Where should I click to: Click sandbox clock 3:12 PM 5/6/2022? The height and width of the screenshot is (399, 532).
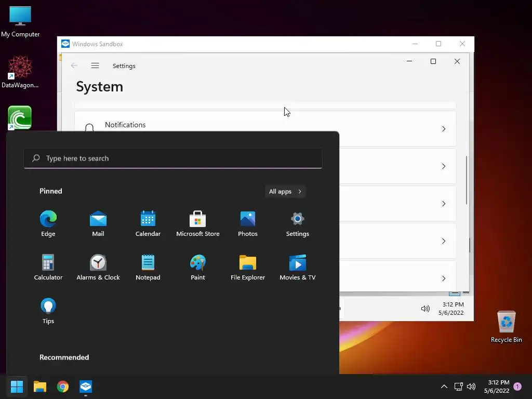point(451,309)
